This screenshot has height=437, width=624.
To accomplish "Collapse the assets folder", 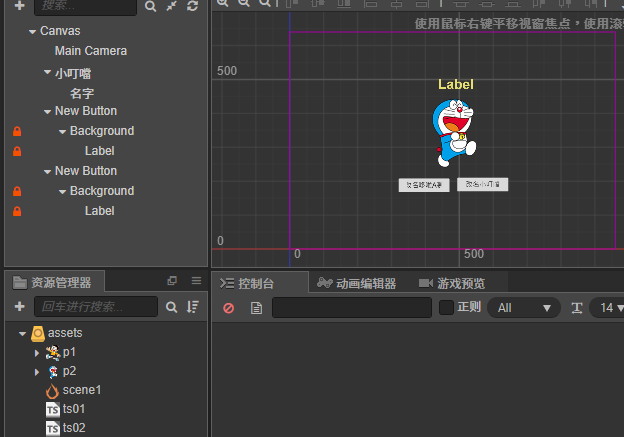I will click(22, 334).
